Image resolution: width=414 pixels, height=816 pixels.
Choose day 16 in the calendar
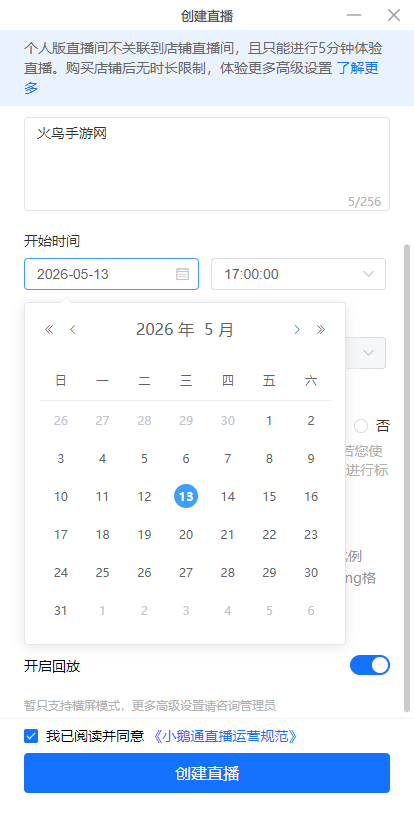click(x=311, y=496)
